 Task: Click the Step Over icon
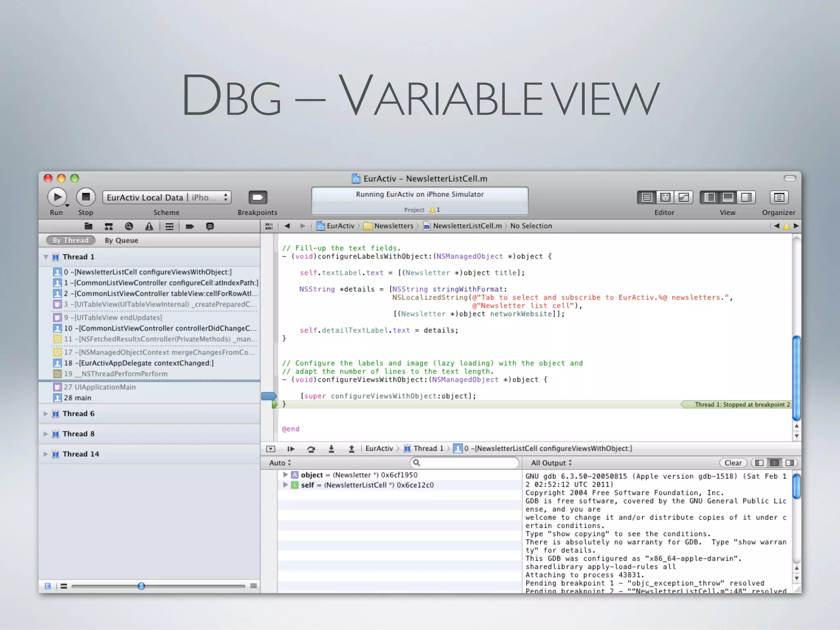coord(311,449)
